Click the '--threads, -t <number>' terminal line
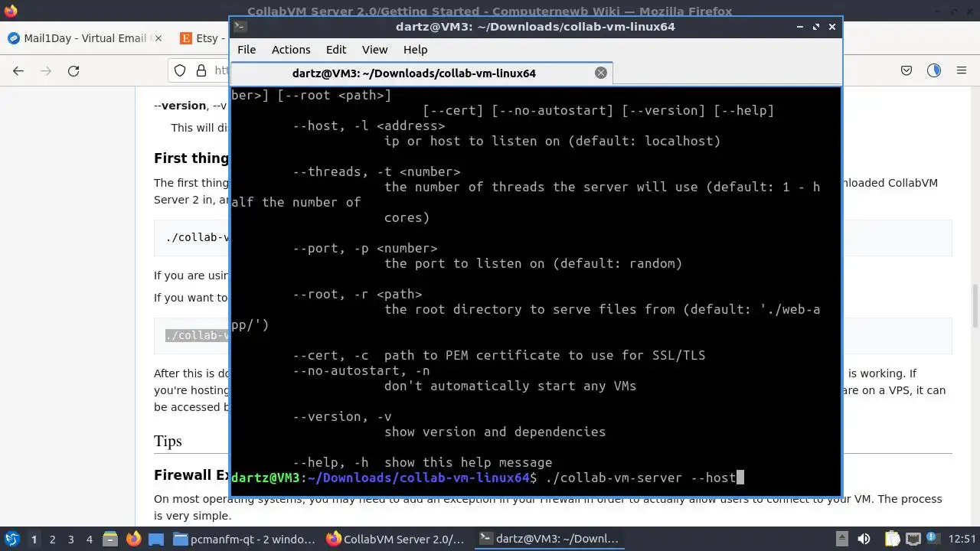Screen dimensions: 980x551 [377, 171]
